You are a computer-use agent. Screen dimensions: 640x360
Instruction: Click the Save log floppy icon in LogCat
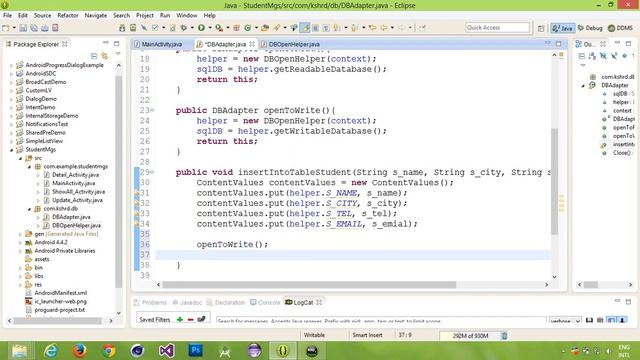pyautogui.click(x=589, y=320)
